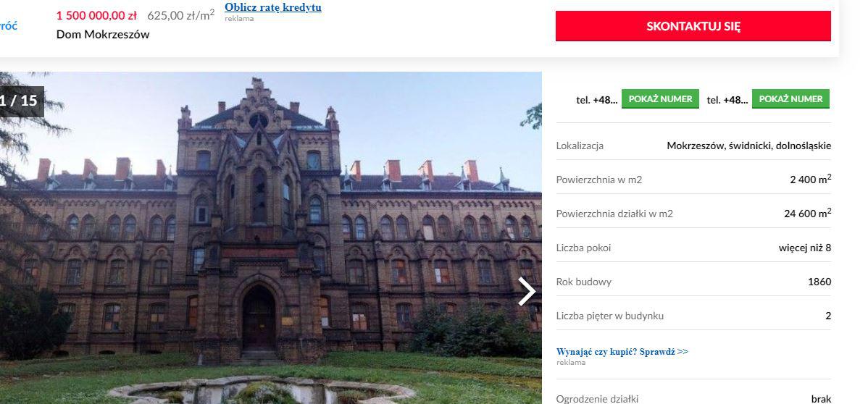Click the first tel. +48... phone text
868x404 pixels.
tap(597, 100)
